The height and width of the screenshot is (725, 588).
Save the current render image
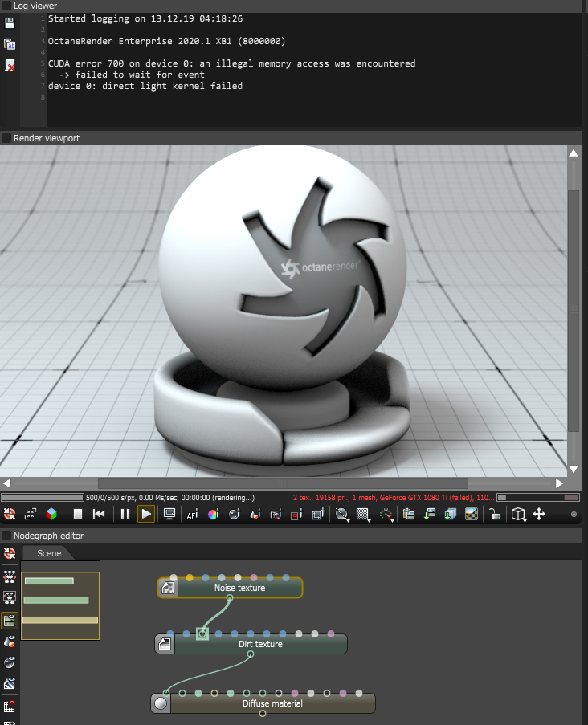(430, 514)
